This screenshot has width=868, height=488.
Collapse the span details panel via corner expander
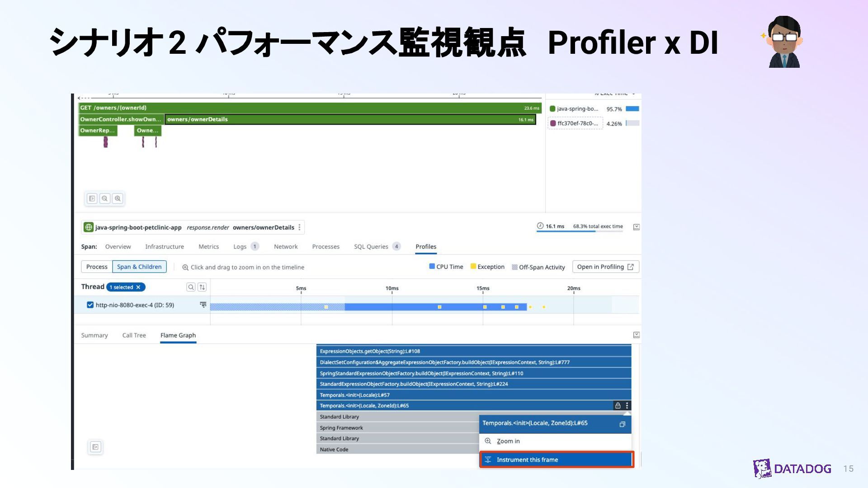click(636, 227)
